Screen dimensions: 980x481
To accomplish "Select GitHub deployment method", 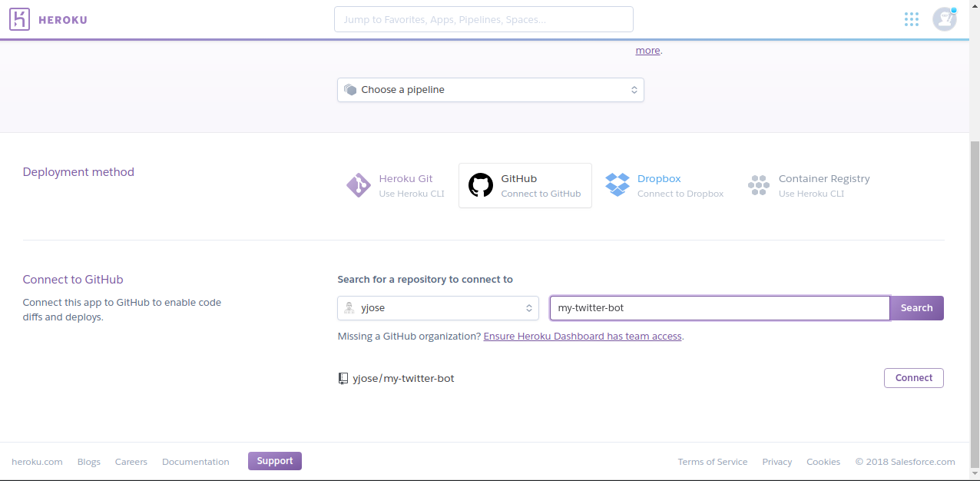I will coord(525,185).
